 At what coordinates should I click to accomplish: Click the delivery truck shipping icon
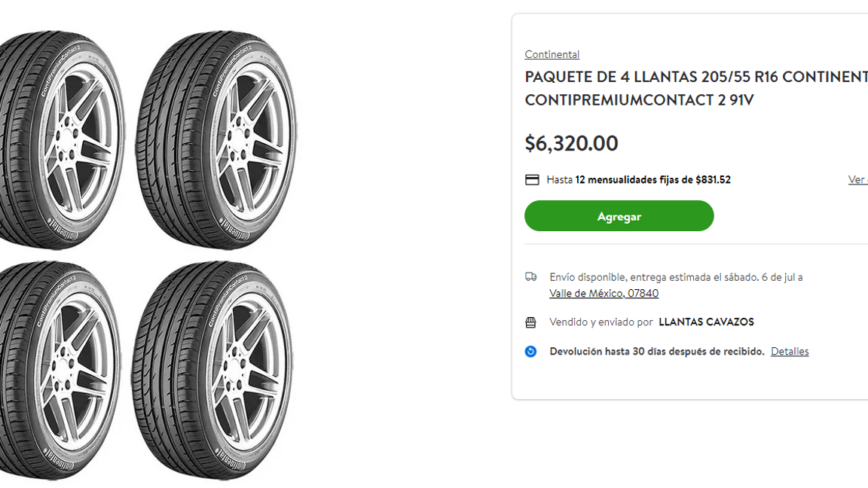(531, 276)
